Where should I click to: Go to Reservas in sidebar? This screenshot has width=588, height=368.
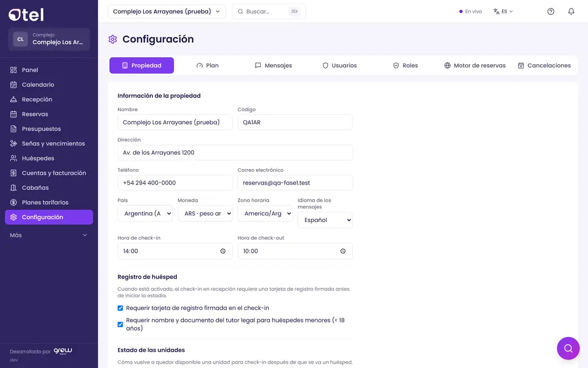49,114
